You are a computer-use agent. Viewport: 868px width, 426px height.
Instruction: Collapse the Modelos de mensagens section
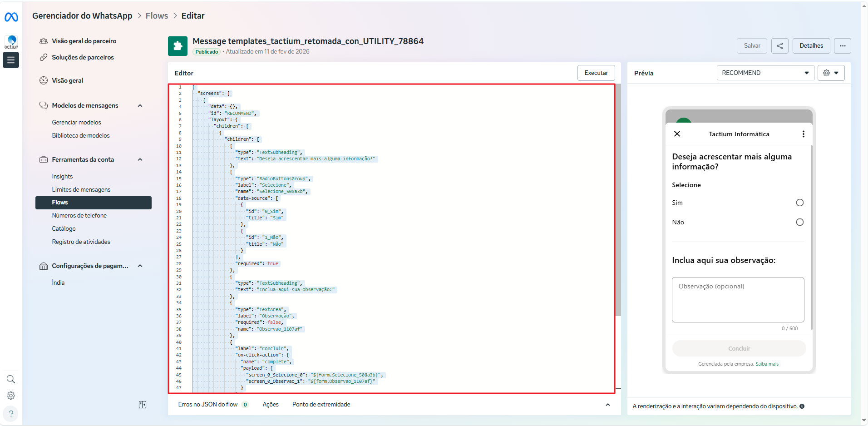tap(140, 106)
